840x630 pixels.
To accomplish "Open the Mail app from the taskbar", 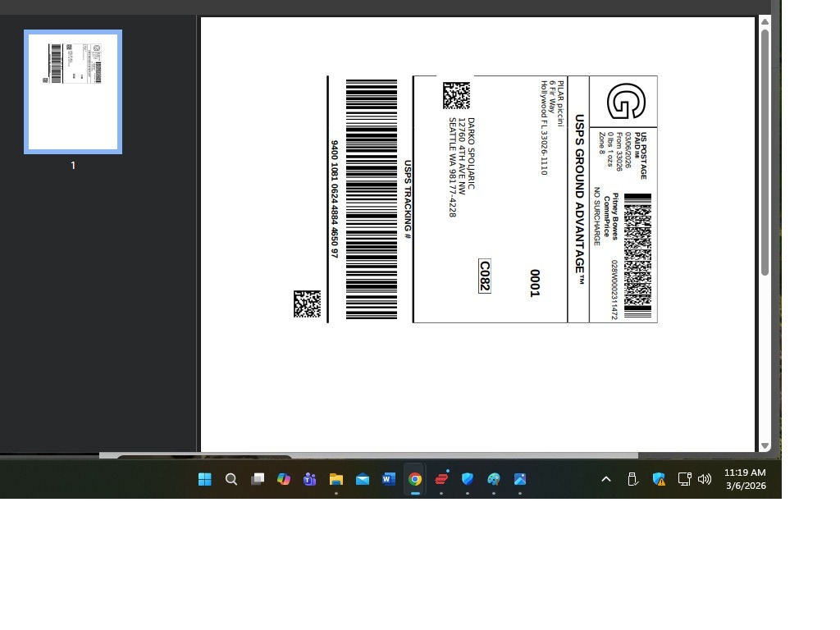I will tap(363, 479).
